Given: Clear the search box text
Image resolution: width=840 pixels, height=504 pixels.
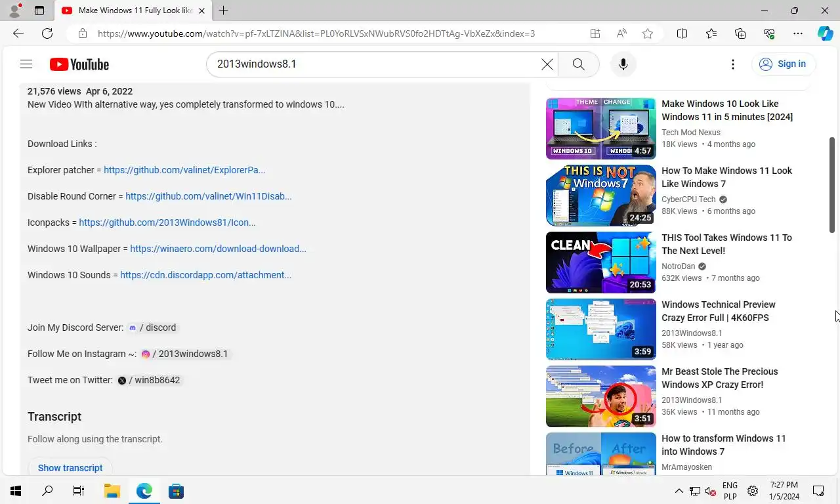Looking at the screenshot, I should [547, 64].
